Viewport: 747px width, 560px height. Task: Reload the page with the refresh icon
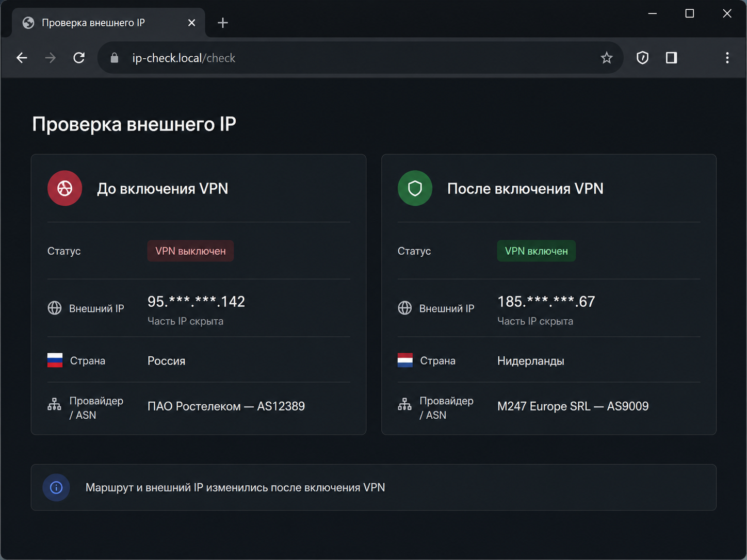click(x=79, y=58)
